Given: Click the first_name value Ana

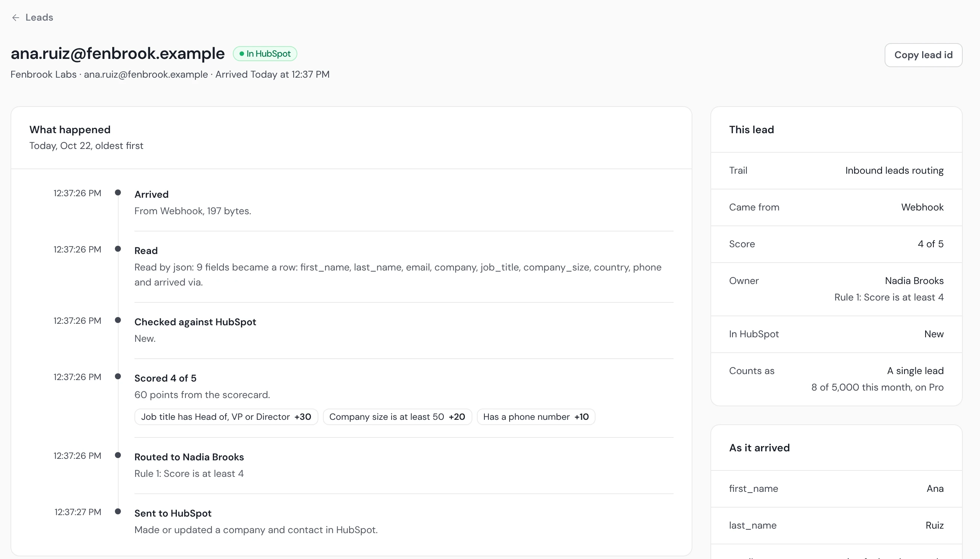Looking at the screenshot, I should coord(935,489).
